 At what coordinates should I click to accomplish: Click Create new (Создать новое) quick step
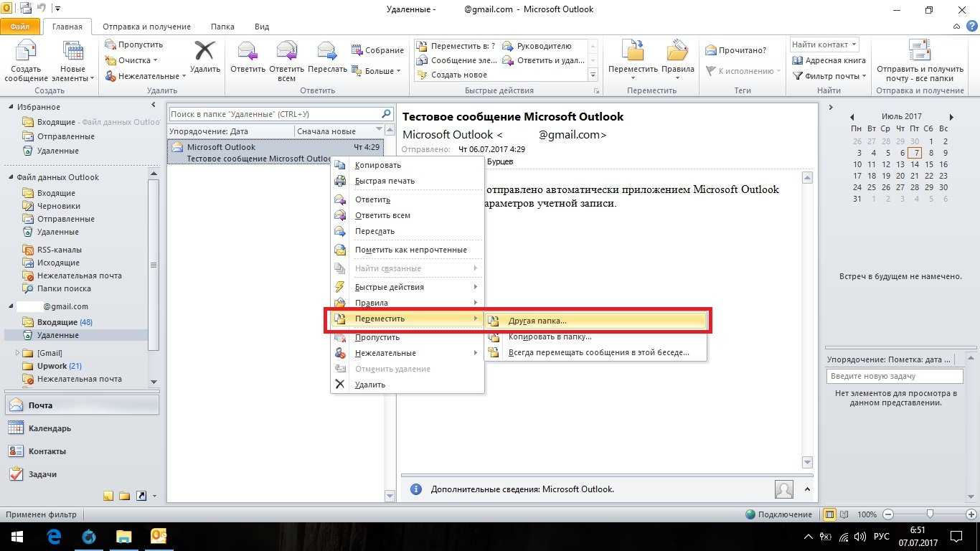[x=451, y=75]
